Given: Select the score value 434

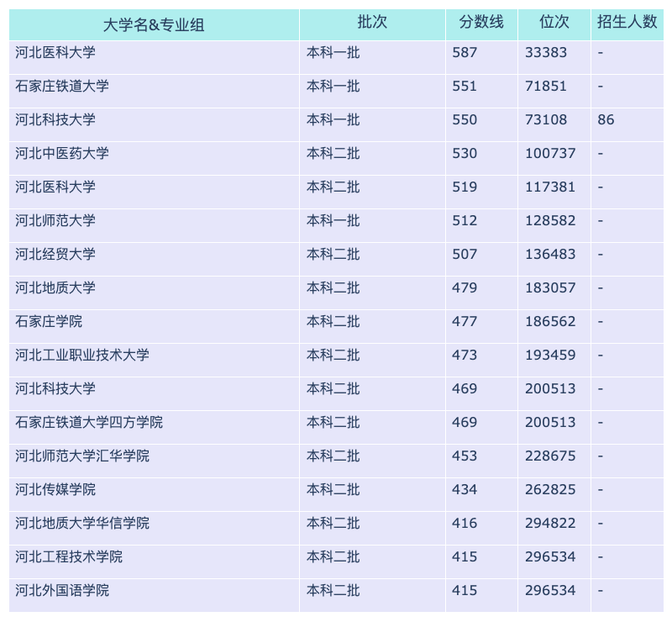Looking at the screenshot, I should pyautogui.click(x=465, y=489).
